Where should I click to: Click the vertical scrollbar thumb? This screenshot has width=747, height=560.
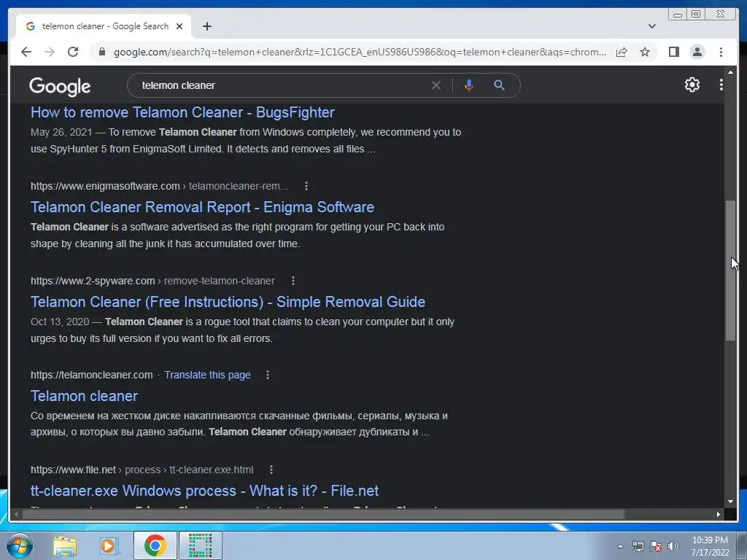(730, 271)
